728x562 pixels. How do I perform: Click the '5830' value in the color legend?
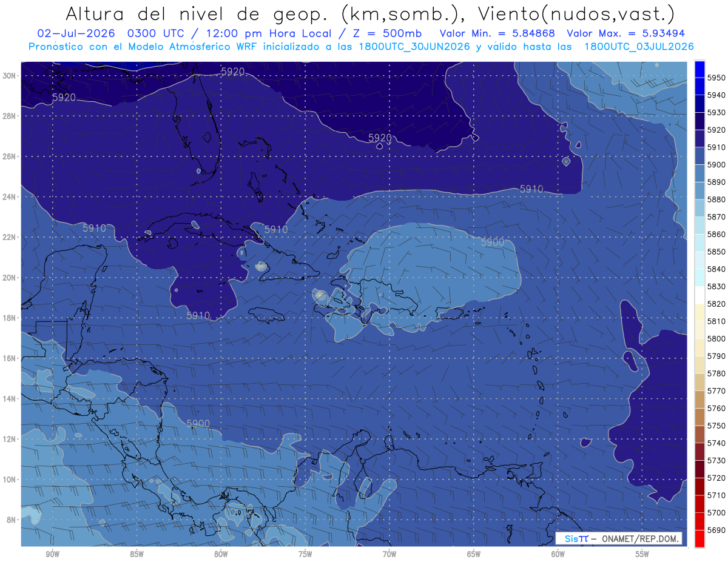716,286
